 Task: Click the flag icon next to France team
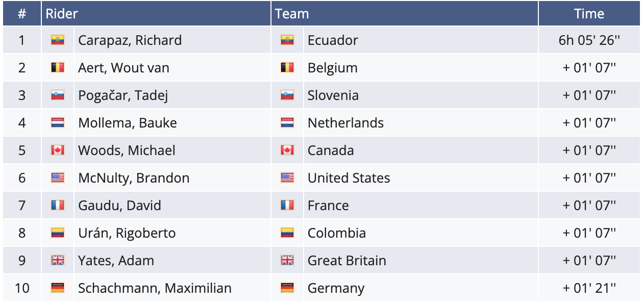pyautogui.click(x=287, y=206)
